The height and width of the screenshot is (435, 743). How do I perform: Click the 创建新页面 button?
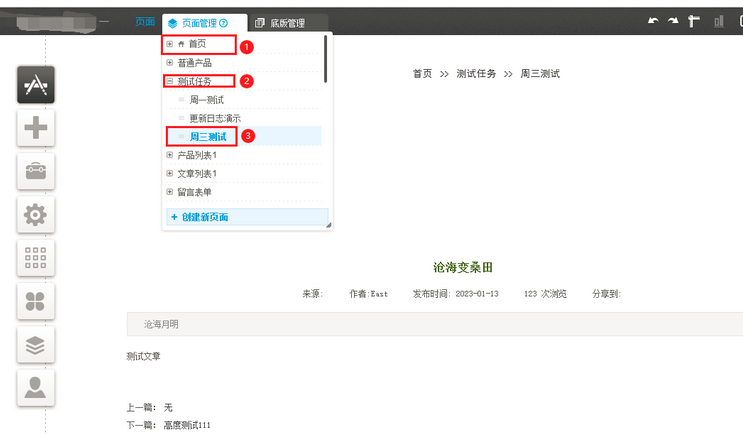[247, 217]
